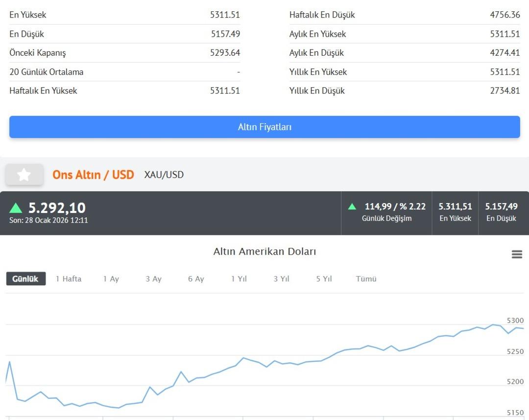This screenshot has width=529, height=420.
Task: Show the 3 Ay chart period
Action: pyautogui.click(x=153, y=279)
